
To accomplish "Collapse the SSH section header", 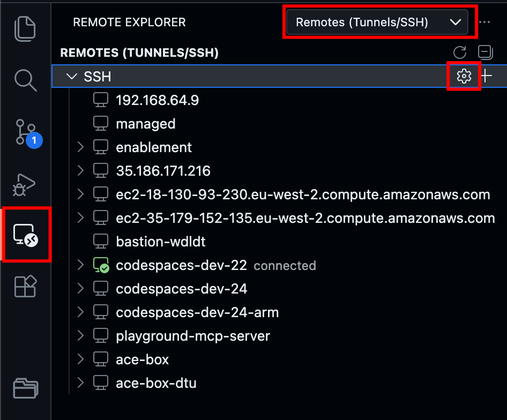I will [x=71, y=76].
